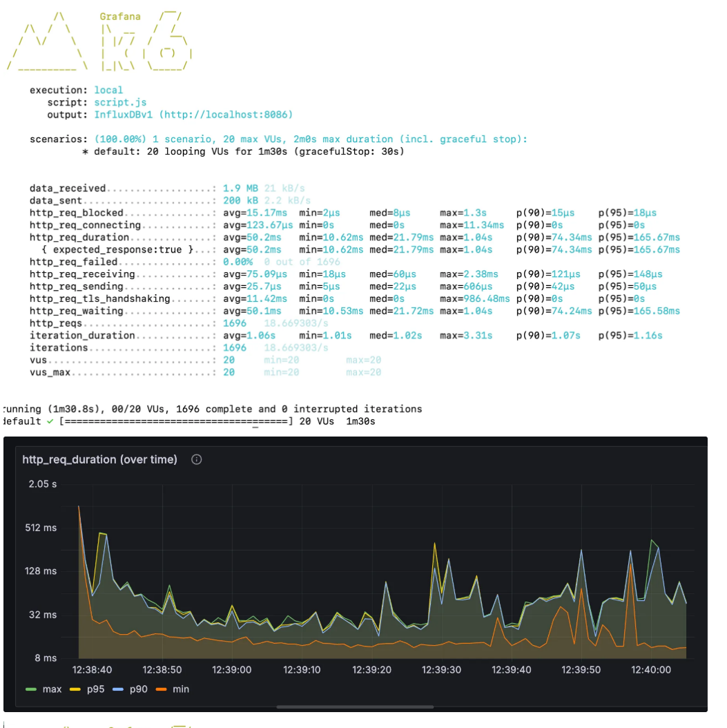
Task: Click the 12:39:30 time axis label
Action: 441,669
